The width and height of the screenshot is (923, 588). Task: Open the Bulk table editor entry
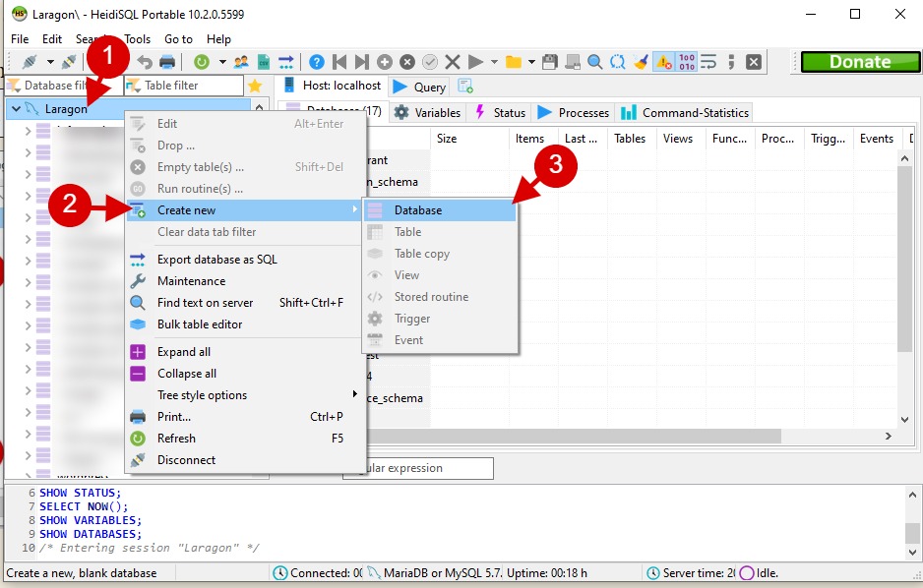click(244, 324)
